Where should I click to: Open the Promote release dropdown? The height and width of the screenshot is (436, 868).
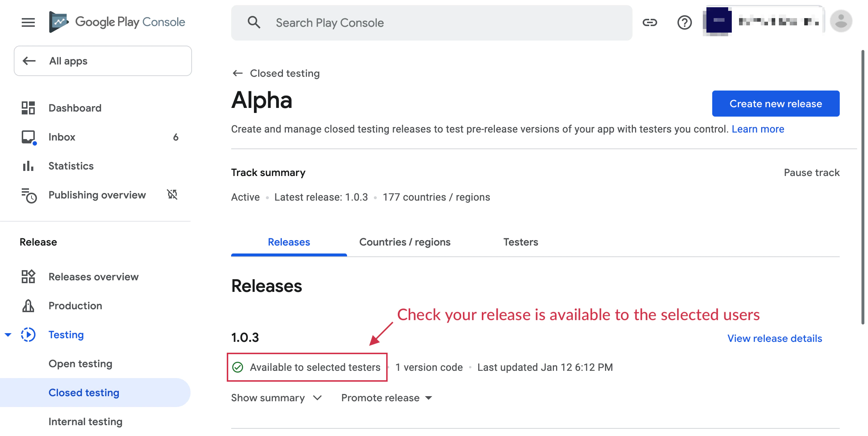pos(387,398)
